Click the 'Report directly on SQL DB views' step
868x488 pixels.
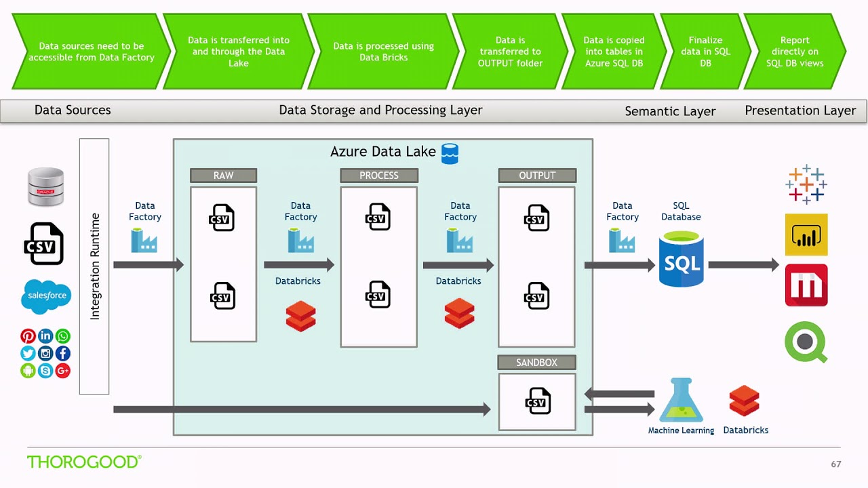pyautogui.click(x=795, y=52)
